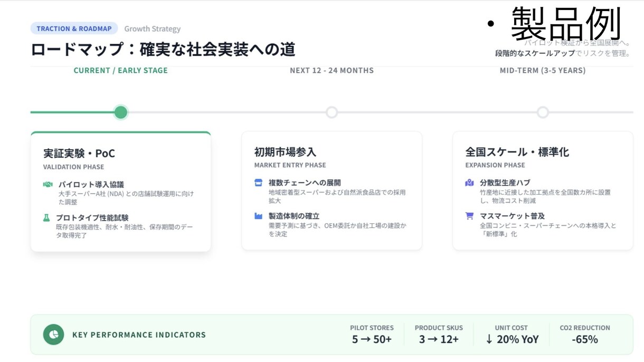Select the NEXT 12 - 24 MONTHS heading

332,70
